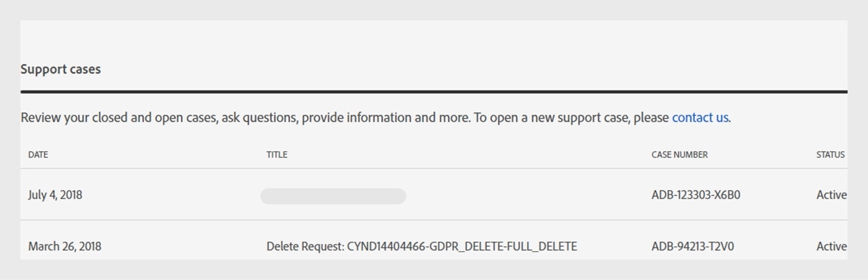This screenshot has width=868, height=280.
Task: Click the TITLE column header
Action: pos(276,155)
